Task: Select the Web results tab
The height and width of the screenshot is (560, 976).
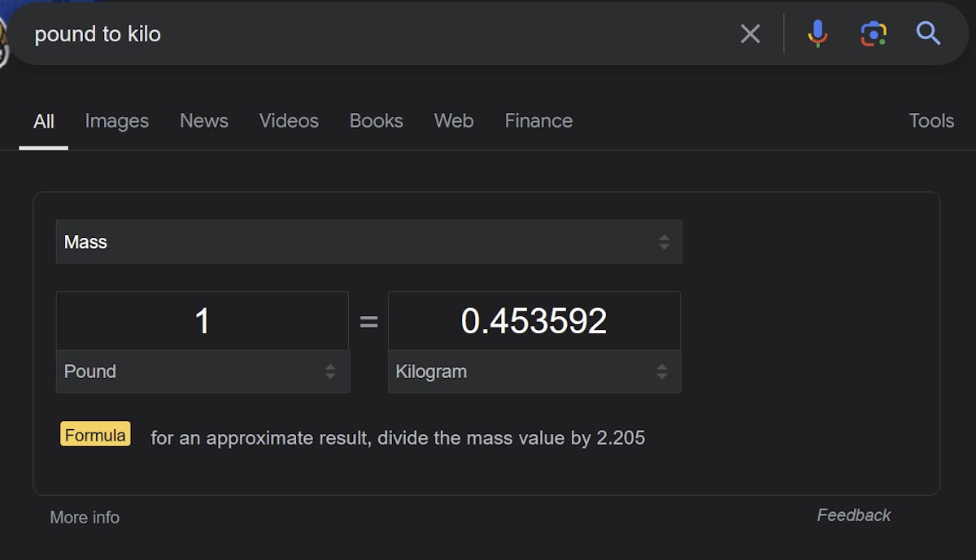Action: tap(453, 121)
